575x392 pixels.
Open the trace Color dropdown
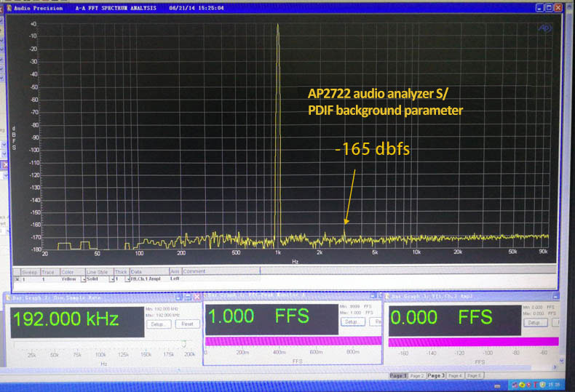82,279
